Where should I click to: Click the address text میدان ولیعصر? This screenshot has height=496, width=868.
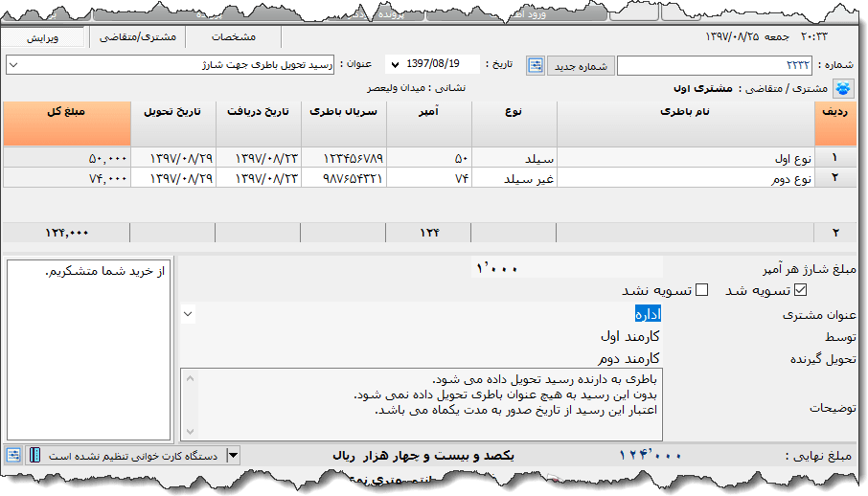click(x=396, y=88)
